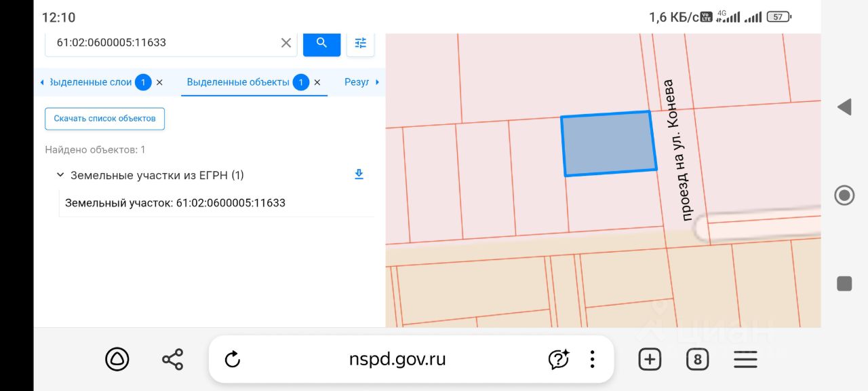Download the Земельные участки из ЕГРН list

coord(359,174)
